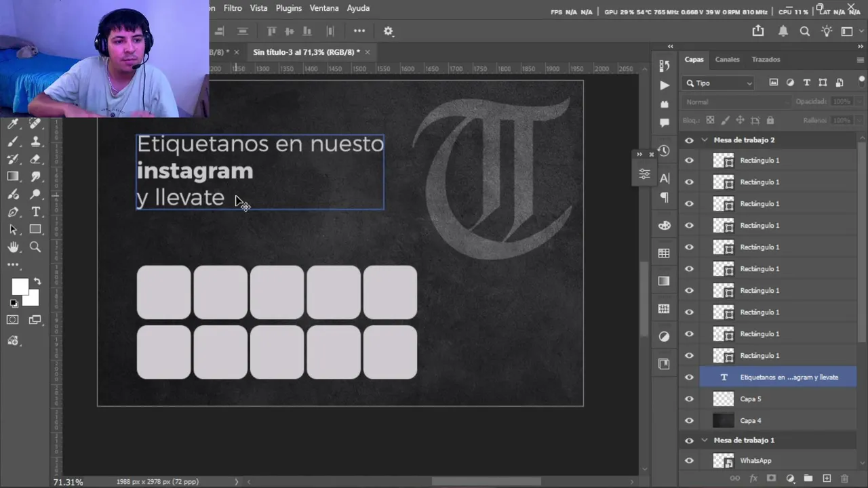Open the Actions panel play icon
The image size is (868, 488).
coord(664,85)
